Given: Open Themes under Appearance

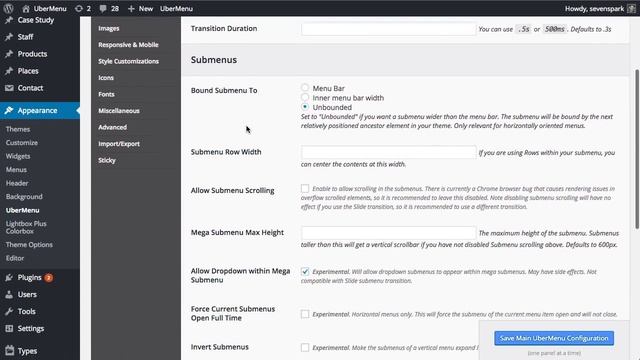Looking at the screenshot, I should click(x=18, y=129).
